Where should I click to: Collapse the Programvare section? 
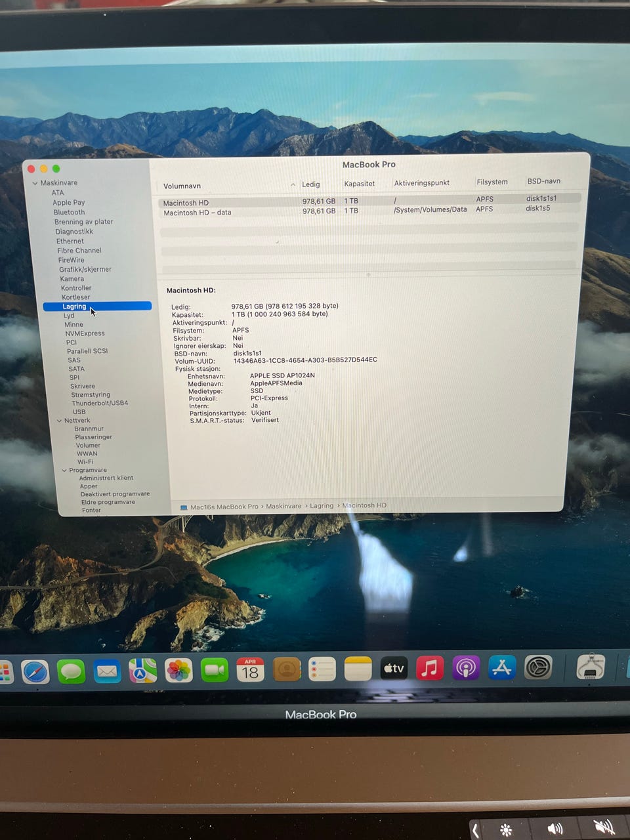[64, 470]
